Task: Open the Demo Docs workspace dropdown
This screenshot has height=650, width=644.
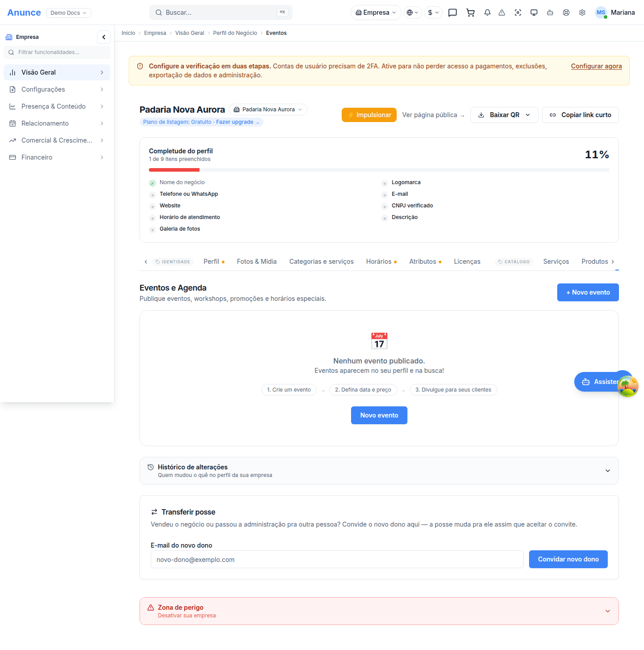Action: coord(69,13)
